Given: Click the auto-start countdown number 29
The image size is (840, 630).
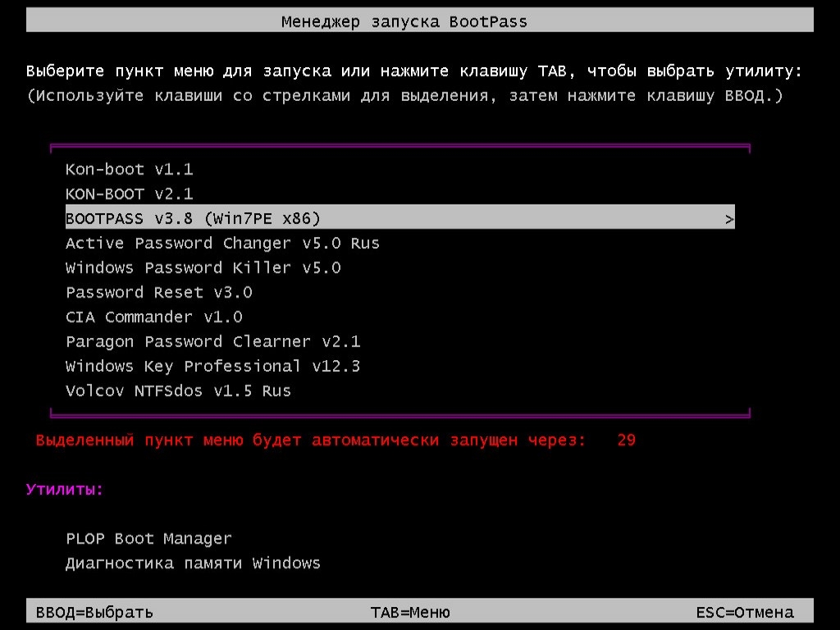Looking at the screenshot, I should pyautogui.click(x=626, y=441).
